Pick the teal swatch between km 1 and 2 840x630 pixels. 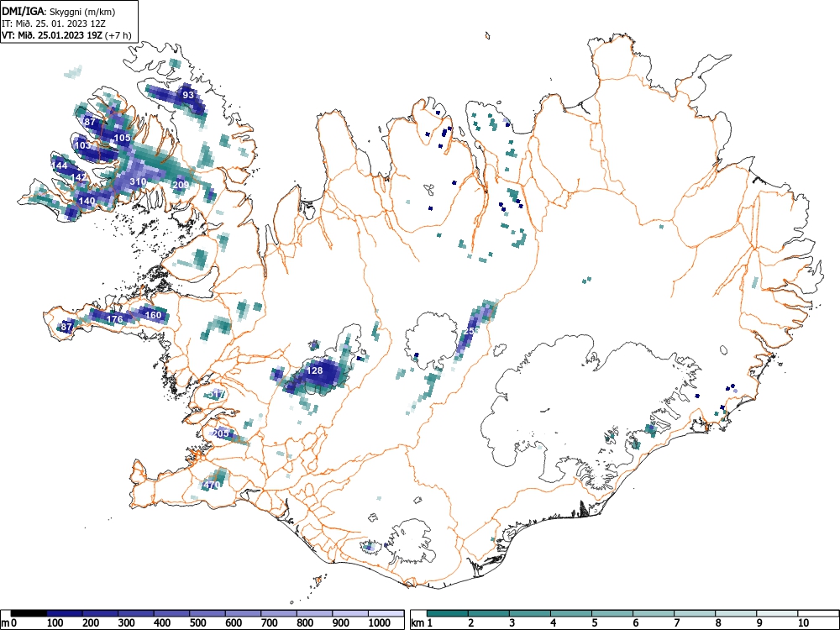click(x=448, y=613)
